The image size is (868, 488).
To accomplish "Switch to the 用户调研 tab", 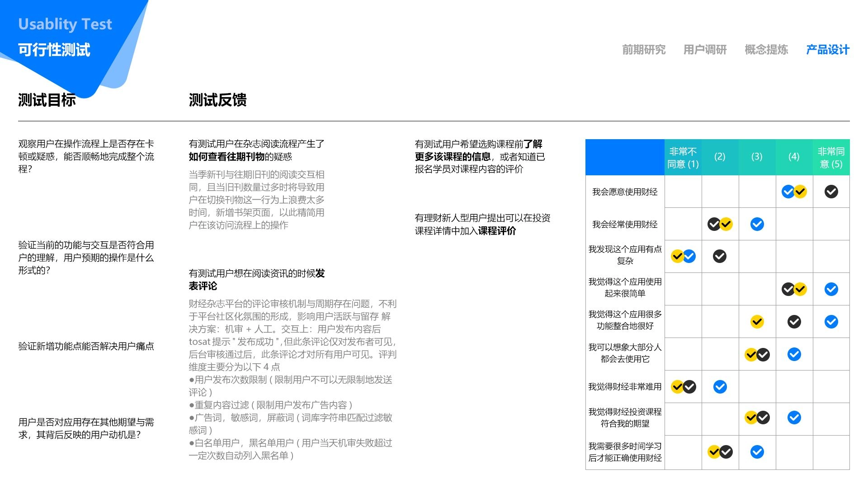I will tap(705, 50).
